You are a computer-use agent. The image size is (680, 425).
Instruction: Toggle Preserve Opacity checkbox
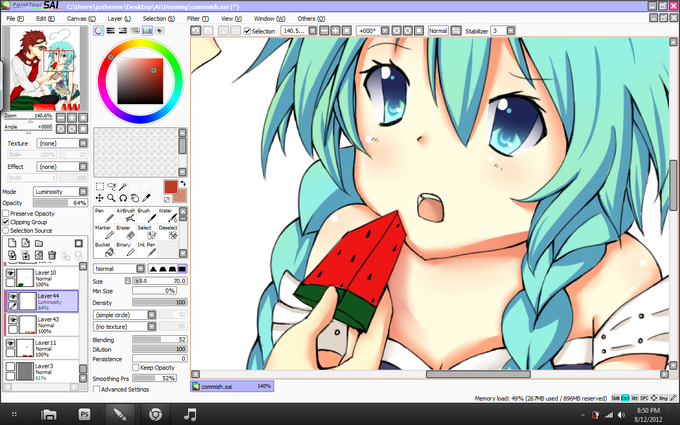click(6, 213)
